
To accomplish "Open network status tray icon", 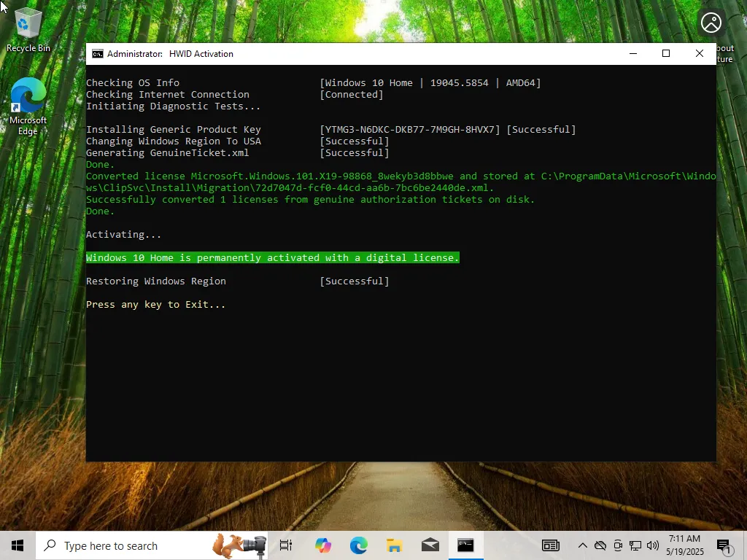I will (x=635, y=545).
